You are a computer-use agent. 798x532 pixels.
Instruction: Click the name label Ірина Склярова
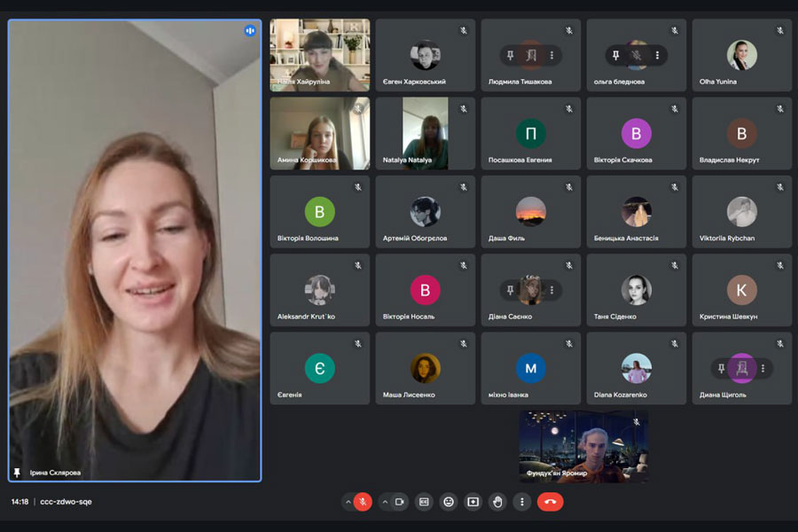click(x=55, y=473)
